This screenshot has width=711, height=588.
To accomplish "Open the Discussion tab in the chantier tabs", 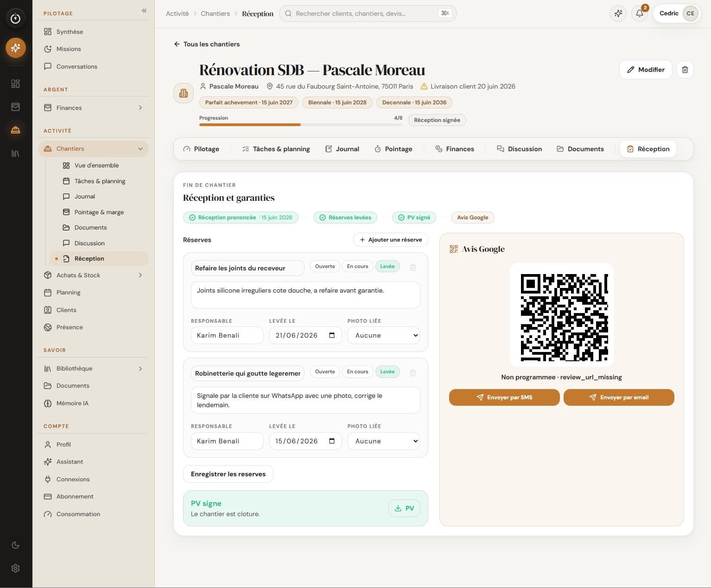I will point(520,149).
